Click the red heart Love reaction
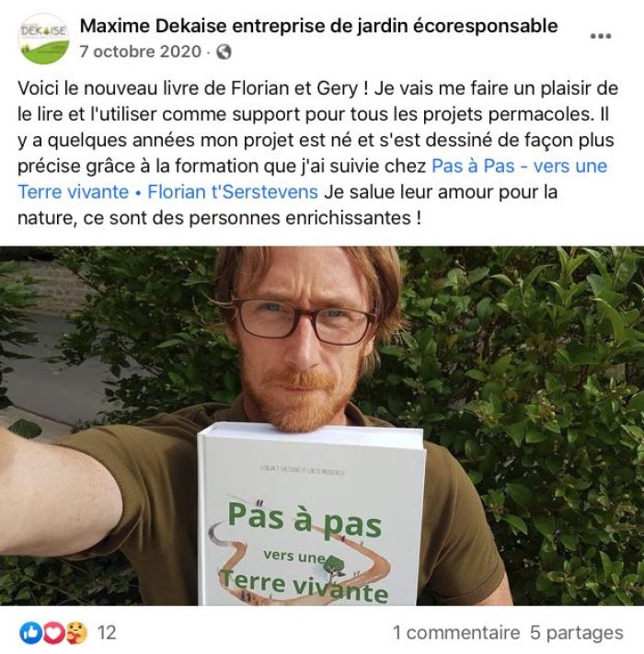The width and height of the screenshot is (644, 654). coord(53,632)
